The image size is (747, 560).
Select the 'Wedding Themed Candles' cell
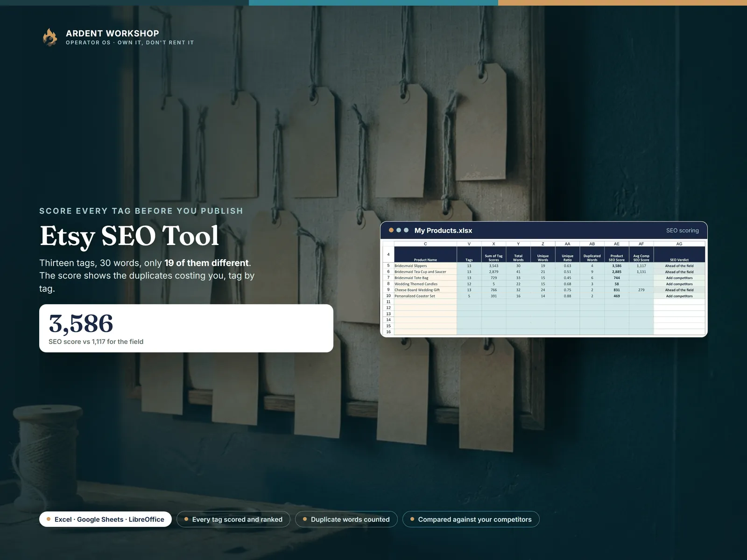click(425, 284)
